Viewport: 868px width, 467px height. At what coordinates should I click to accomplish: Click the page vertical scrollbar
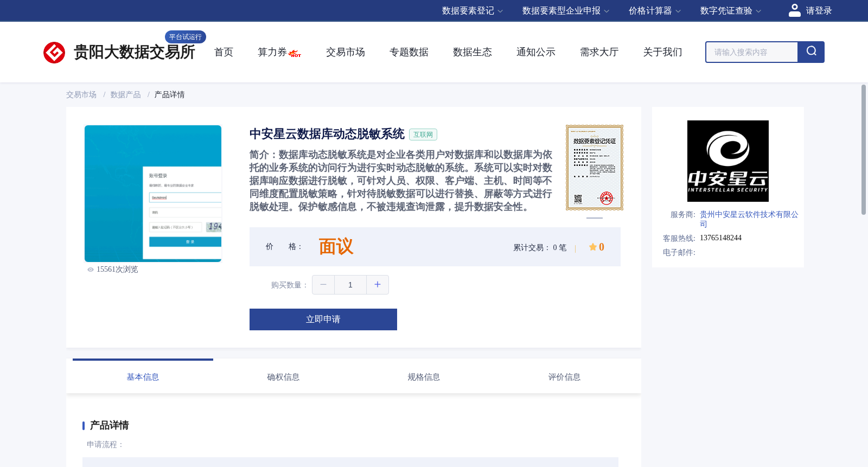[x=864, y=150]
